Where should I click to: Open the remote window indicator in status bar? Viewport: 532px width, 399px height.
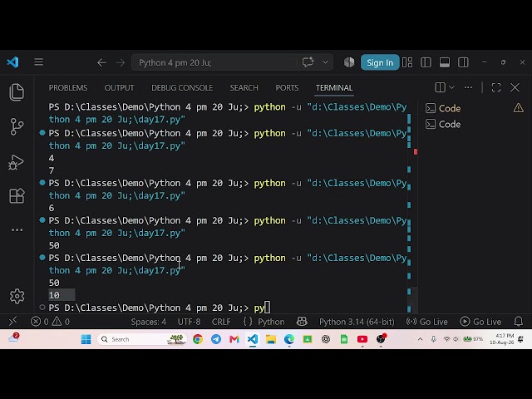13,322
